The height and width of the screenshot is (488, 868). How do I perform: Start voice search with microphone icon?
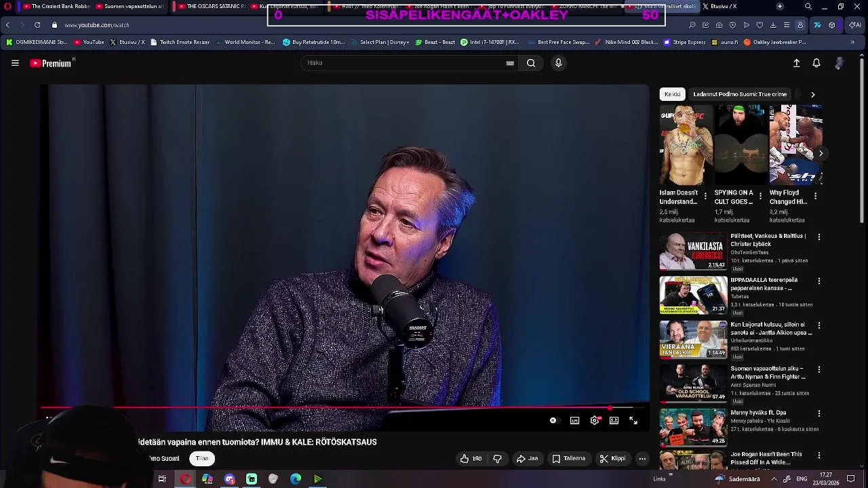(558, 63)
